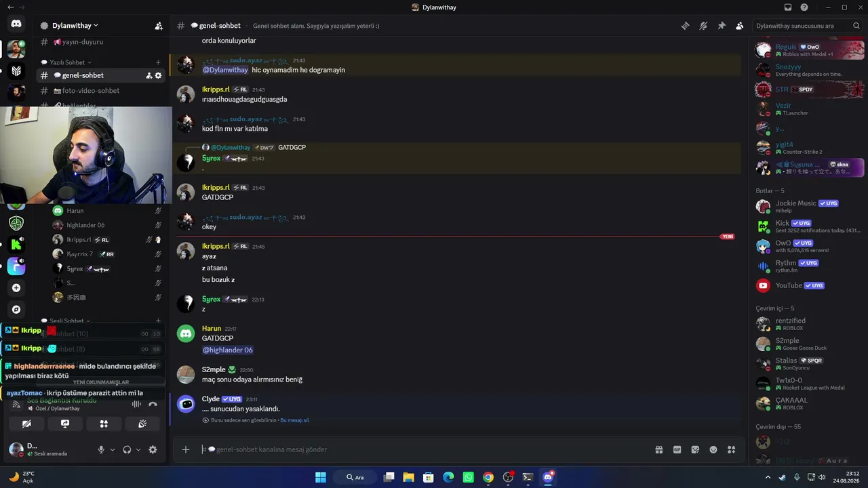Open headphone output options chevron

tap(138, 449)
